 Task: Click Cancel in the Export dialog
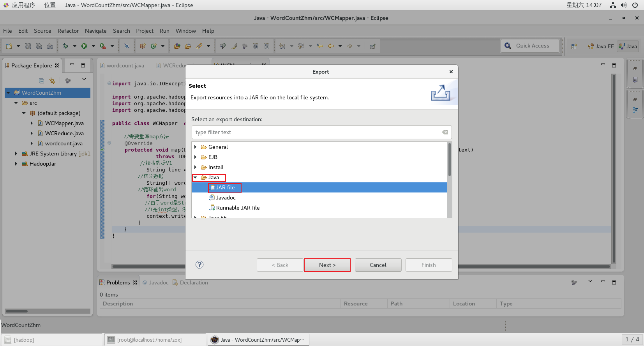click(378, 265)
